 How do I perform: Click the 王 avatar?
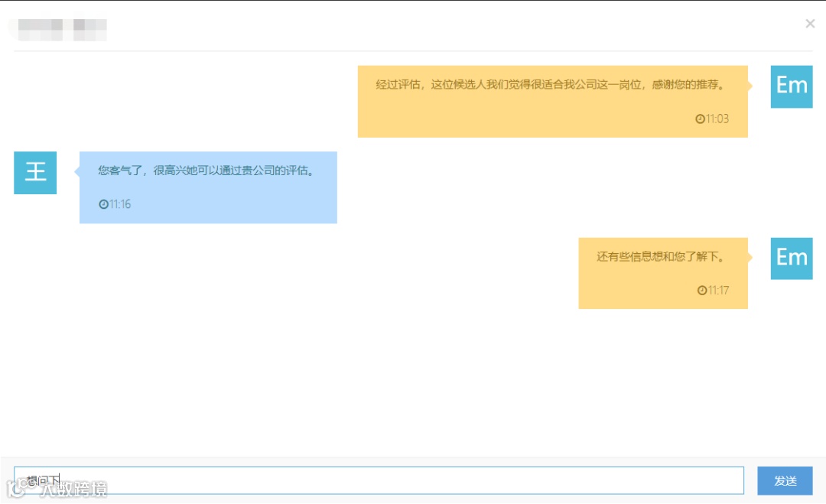point(35,173)
